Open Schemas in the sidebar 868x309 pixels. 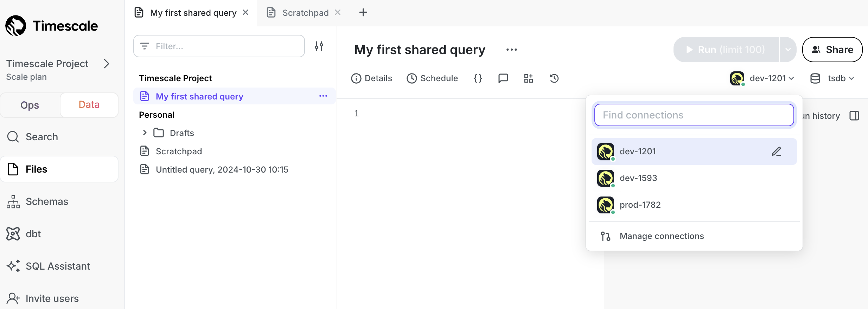click(x=59, y=201)
